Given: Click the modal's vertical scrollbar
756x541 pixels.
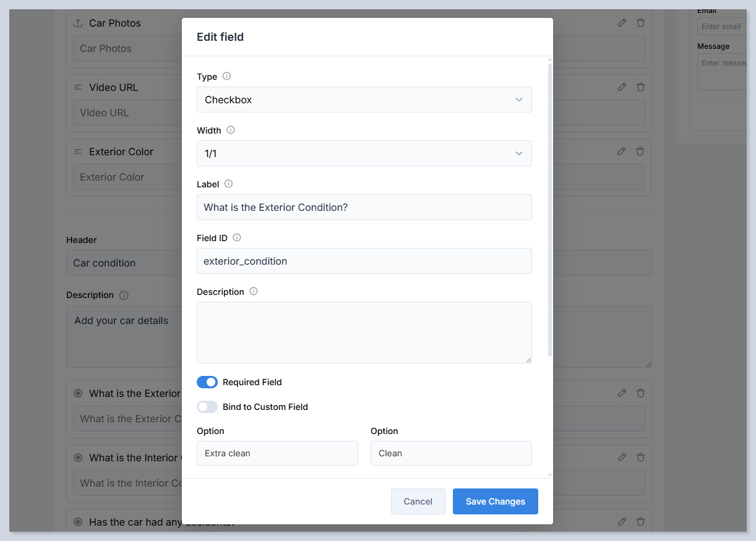Looking at the screenshot, I should click(550, 210).
